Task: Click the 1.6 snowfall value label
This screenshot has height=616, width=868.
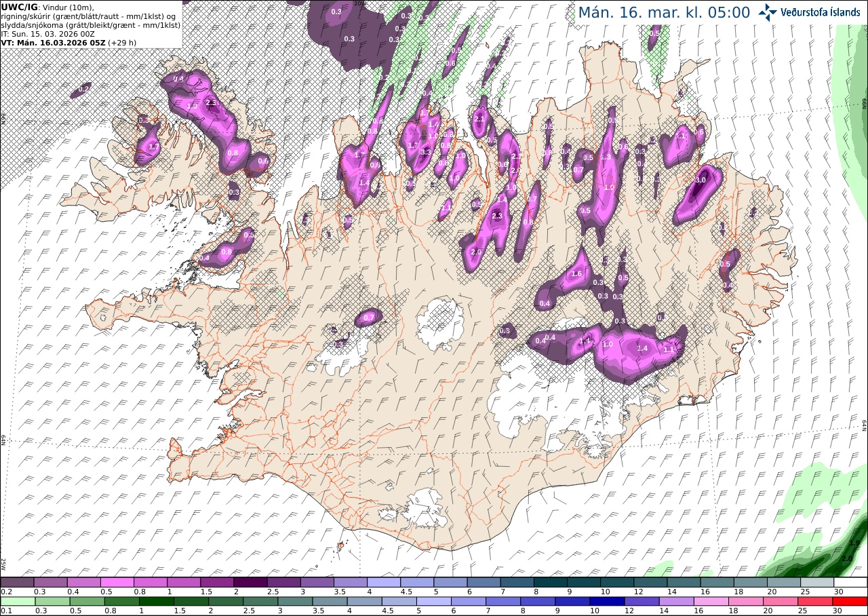Action: click(x=577, y=273)
